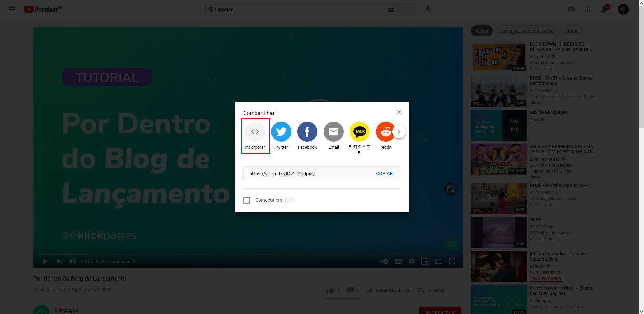
Task: Open the Diva Depressão channel name
Action: [545, 159]
